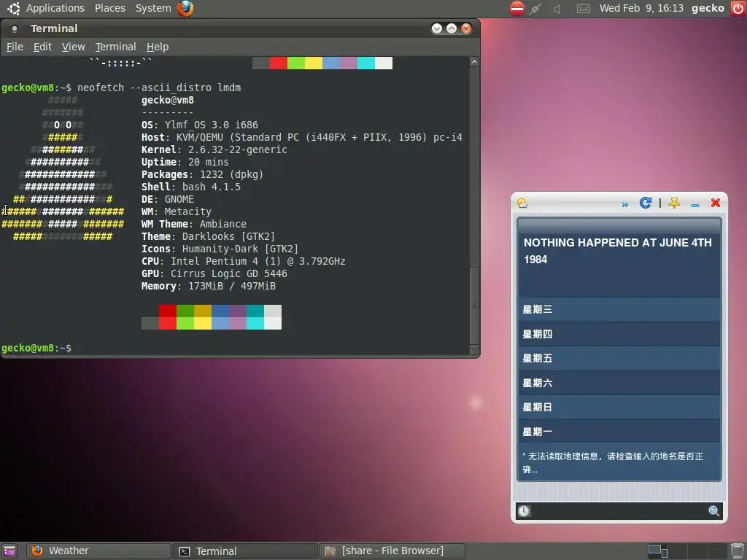Select the 星期三 forecast row
The image size is (747, 560).
(619, 309)
